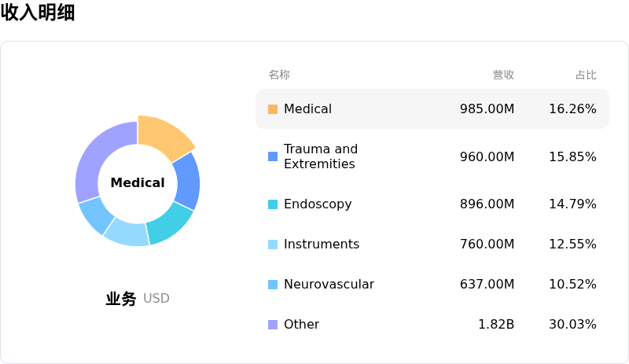629x364 pixels.
Task: Click the light blue Instruments swatch
Action: point(273,245)
